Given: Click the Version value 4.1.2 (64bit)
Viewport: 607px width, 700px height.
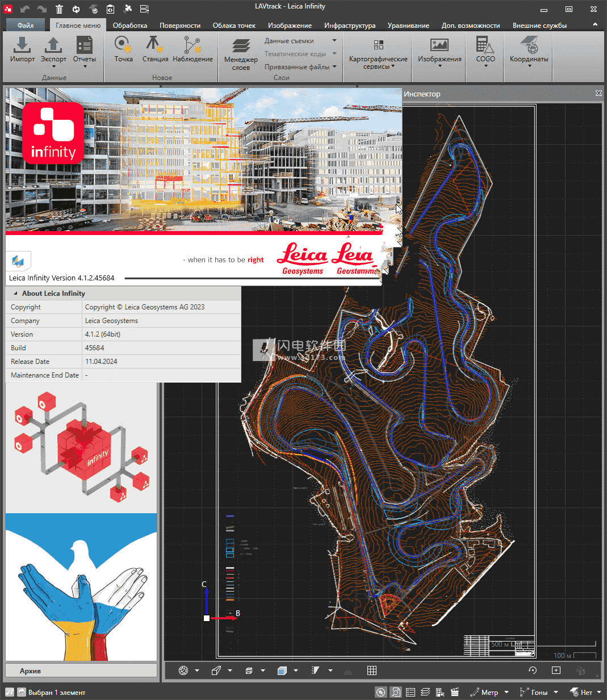Looking at the screenshot, I should (103, 334).
